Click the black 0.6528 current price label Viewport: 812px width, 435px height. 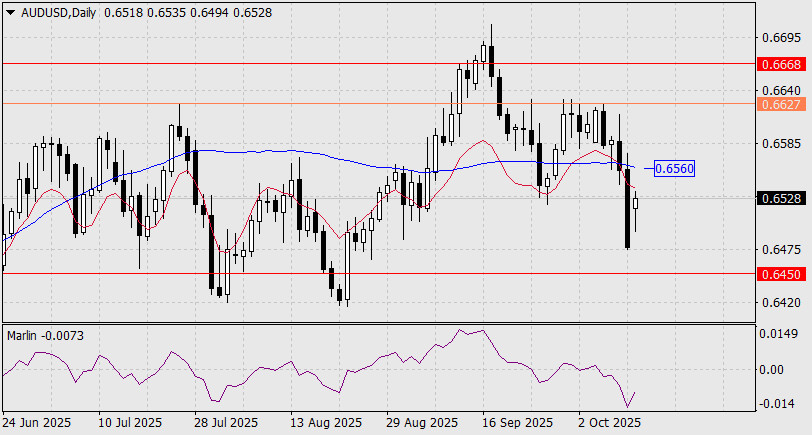781,198
